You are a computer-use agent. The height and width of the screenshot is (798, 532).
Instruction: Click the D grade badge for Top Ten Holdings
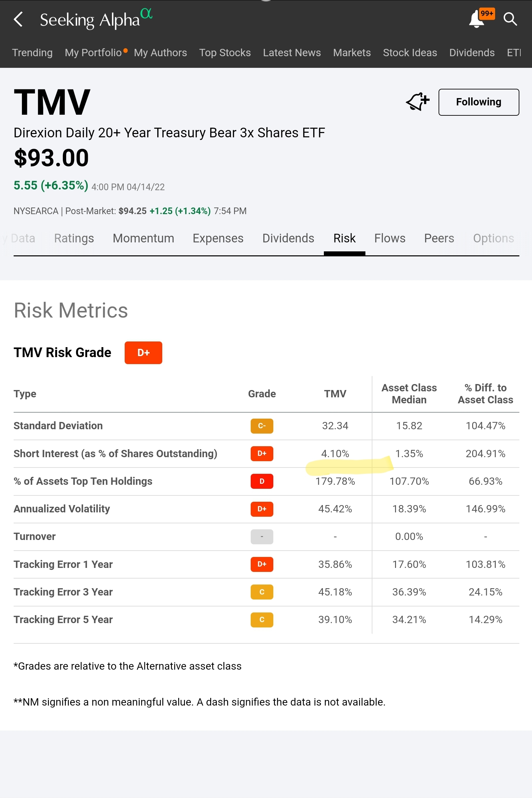pyautogui.click(x=262, y=481)
